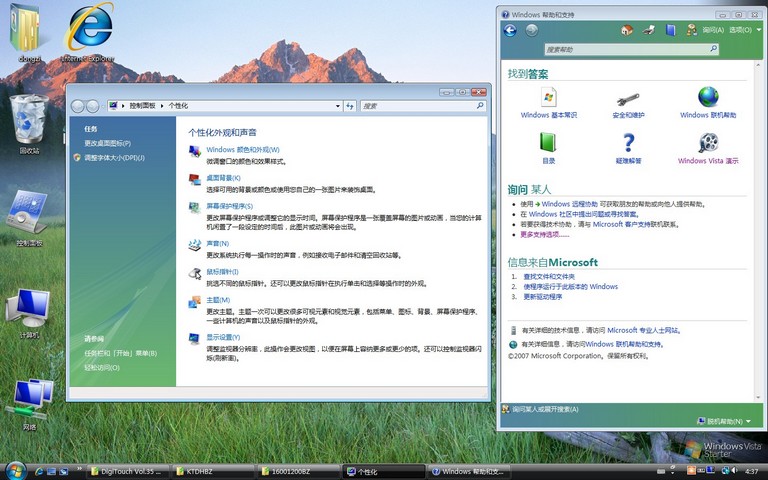Print the help topic with the printer icon

648,30
